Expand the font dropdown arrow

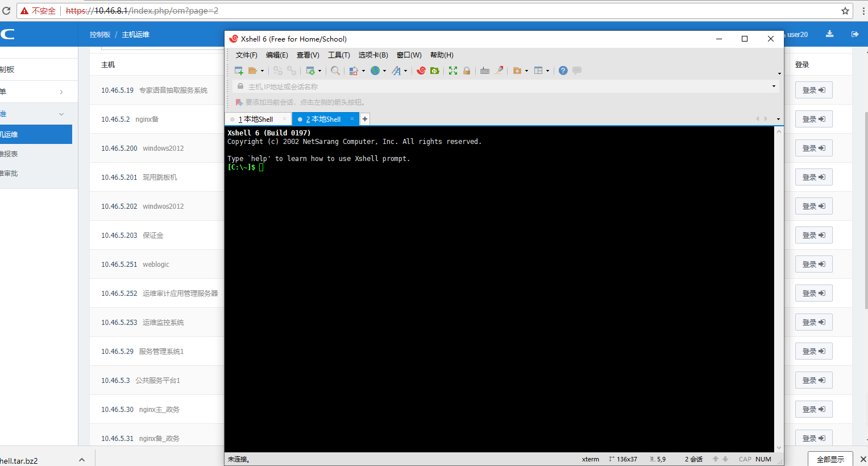[x=406, y=71]
